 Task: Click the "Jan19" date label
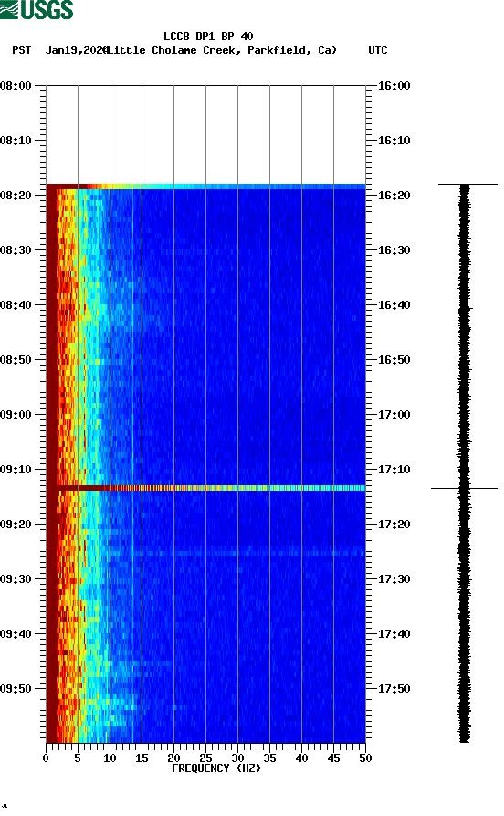click(61, 50)
